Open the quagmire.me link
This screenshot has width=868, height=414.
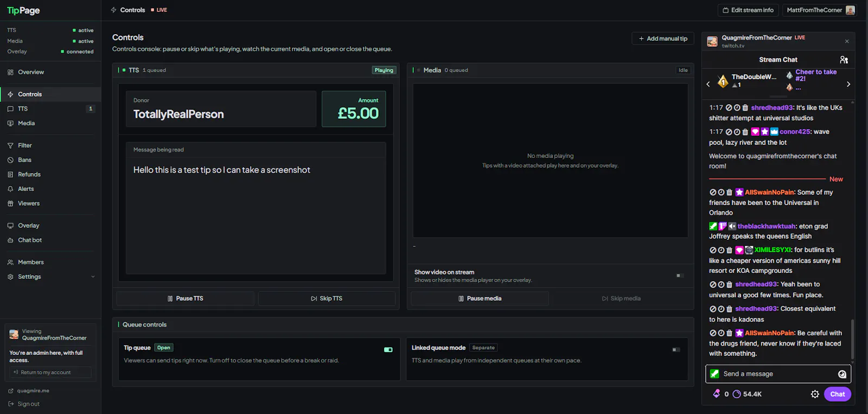[29, 391]
